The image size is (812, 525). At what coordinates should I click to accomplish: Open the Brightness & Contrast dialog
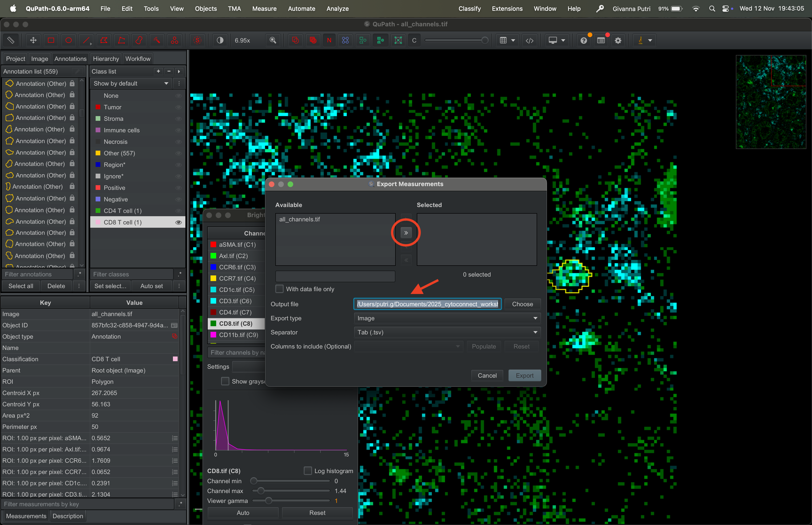click(220, 40)
